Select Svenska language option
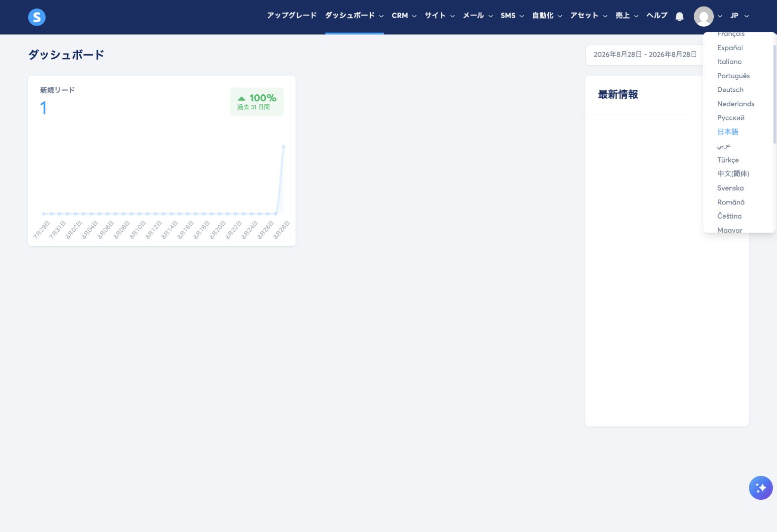Viewport: 777px width, 532px height. point(730,188)
